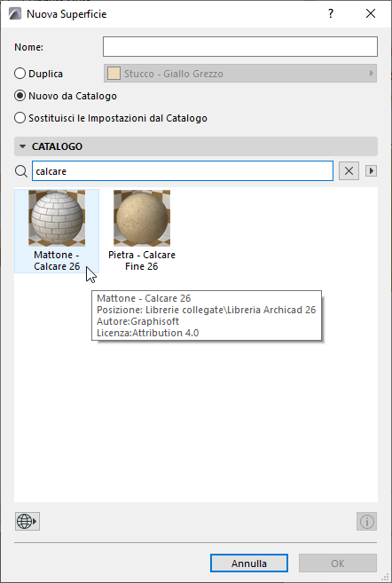This screenshot has height=583, width=392.
Task: Click the Mattone - Calcare 26 label
Action: pos(57,261)
